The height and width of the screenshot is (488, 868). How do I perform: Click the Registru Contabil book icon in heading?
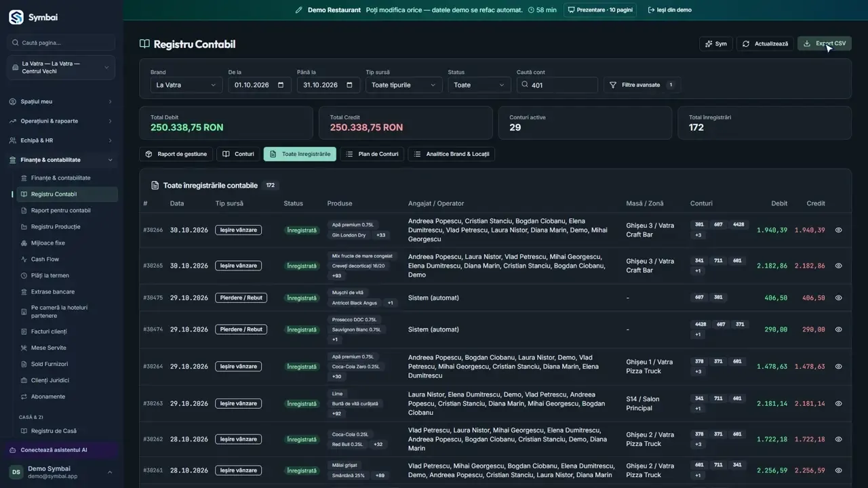click(x=144, y=44)
